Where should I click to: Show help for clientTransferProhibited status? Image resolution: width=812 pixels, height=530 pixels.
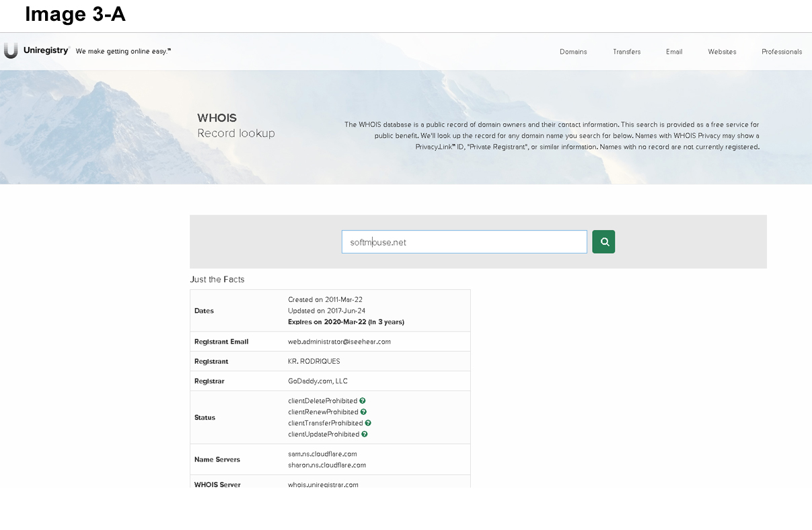368,423
